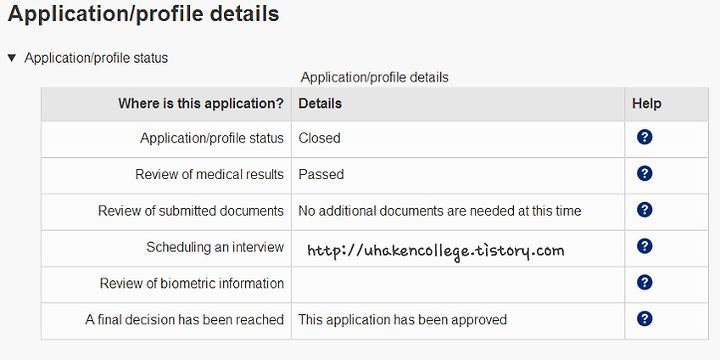The width and height of the screenshot is (720, 360).
Task: Click help icon for biometric information review
Action: 644,282
